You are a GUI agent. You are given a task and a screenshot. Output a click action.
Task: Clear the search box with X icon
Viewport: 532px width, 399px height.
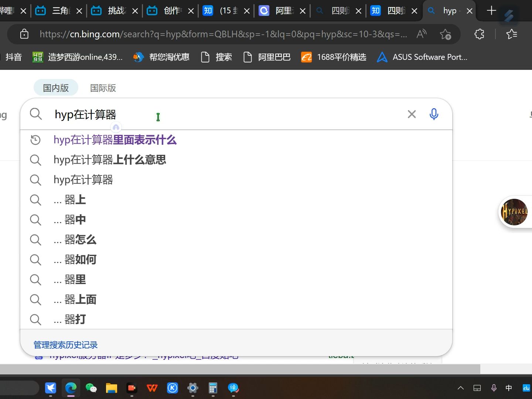coord(412,114)
